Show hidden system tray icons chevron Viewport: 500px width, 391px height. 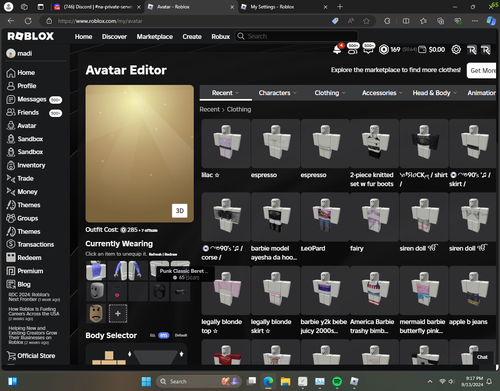[x=430, y=381]
